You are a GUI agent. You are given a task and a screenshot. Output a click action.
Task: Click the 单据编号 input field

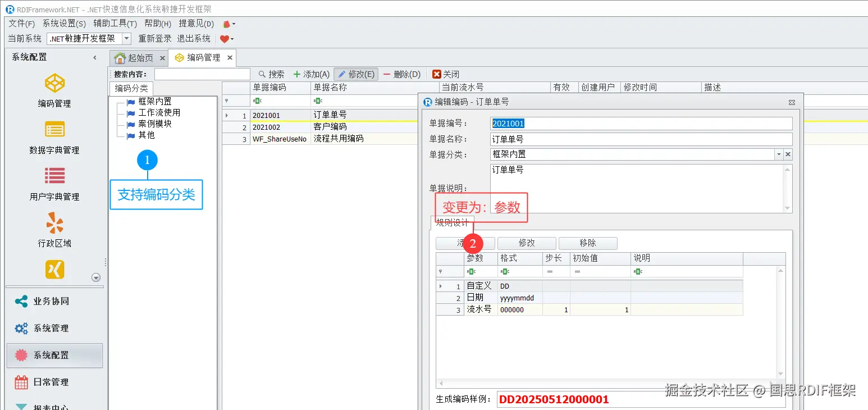point(641,124)
